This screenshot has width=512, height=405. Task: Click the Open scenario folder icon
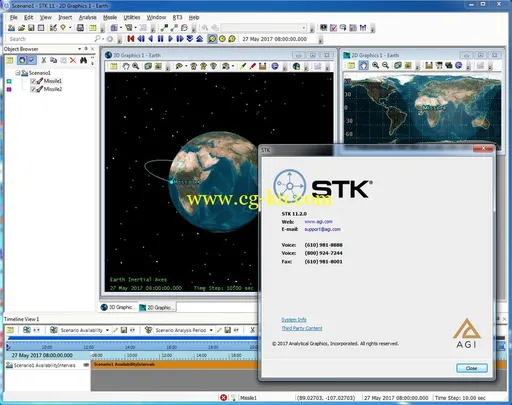[x=21, y=28]
